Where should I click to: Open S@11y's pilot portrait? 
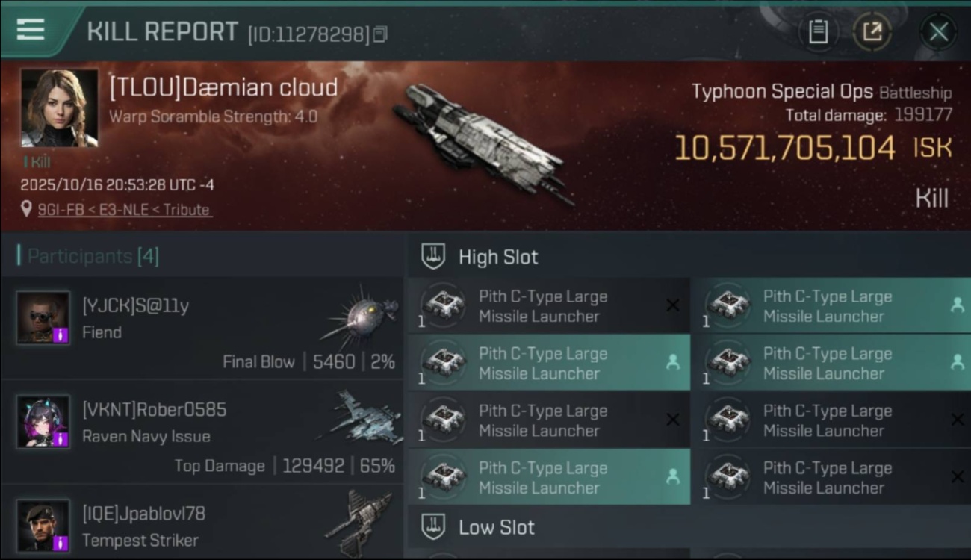click(x=43, y=317)
